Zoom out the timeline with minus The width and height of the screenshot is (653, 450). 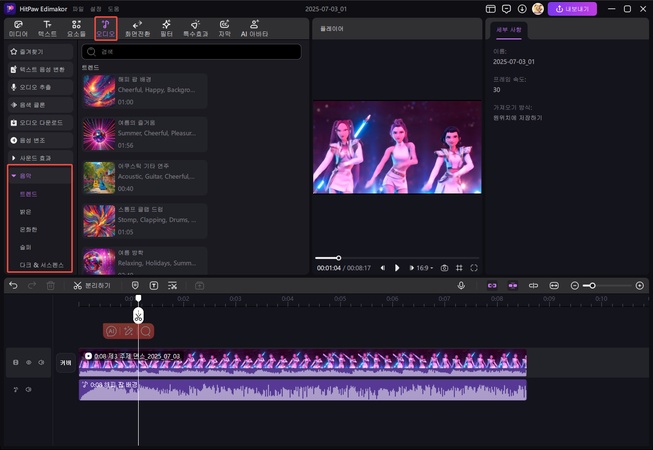click(x=575, y=286)
